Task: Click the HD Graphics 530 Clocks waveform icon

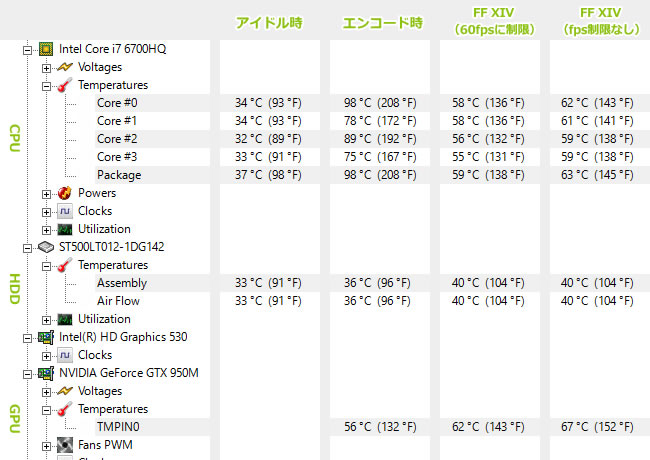Action: (65, 355)
